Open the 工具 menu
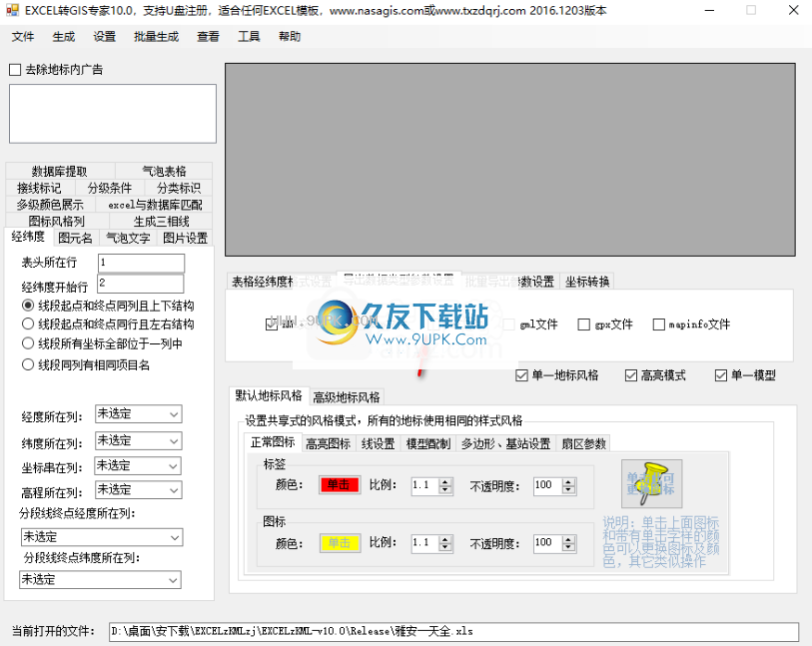This screenshot has height=646, width=812. click(249, 37)
